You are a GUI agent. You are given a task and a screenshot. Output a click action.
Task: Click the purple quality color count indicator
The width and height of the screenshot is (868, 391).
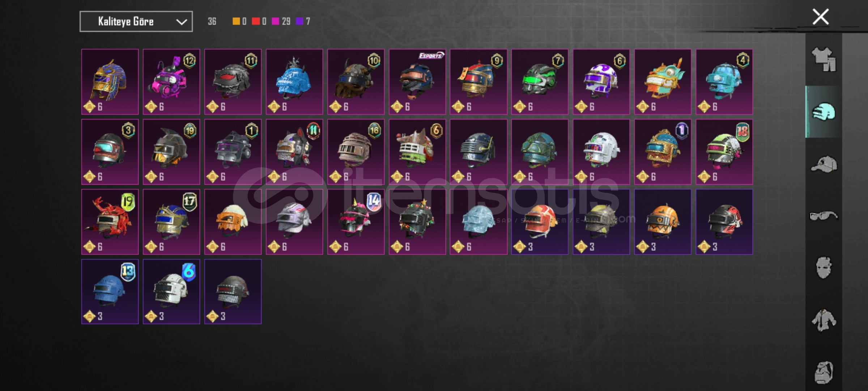click(303, 21)
